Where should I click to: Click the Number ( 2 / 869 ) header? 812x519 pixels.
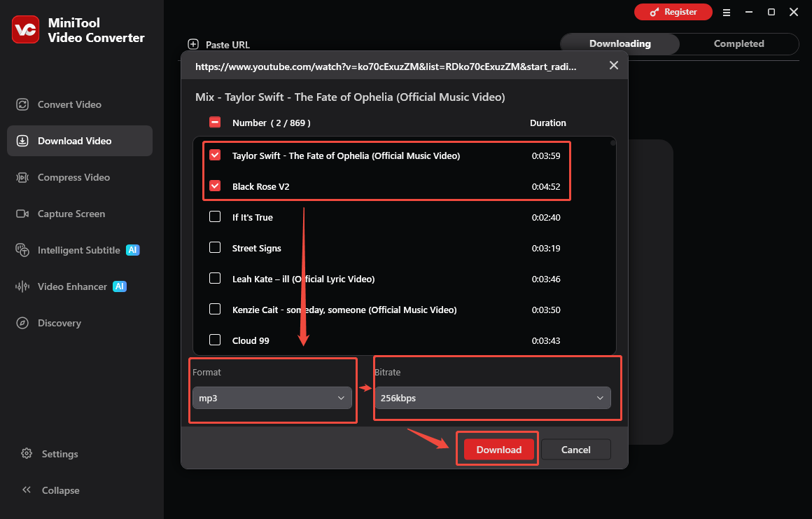(x=272, y=123)
